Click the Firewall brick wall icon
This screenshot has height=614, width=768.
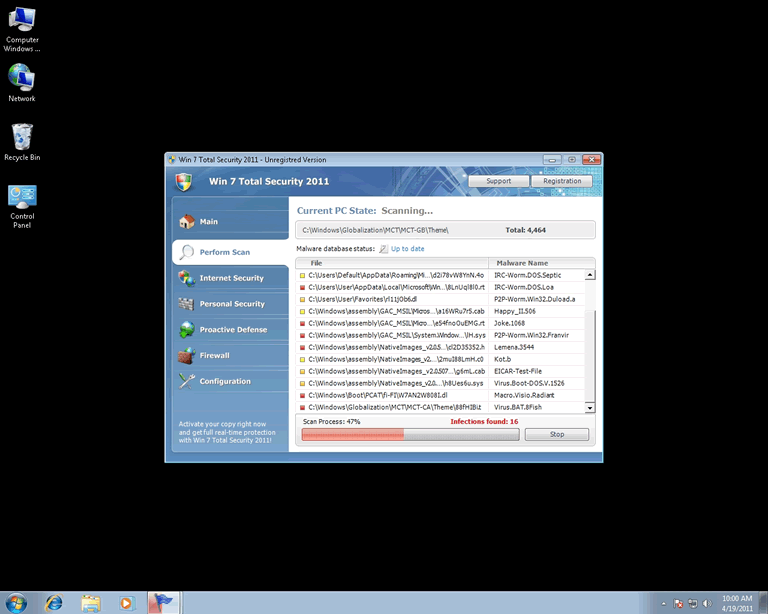[x=186, y=356]
